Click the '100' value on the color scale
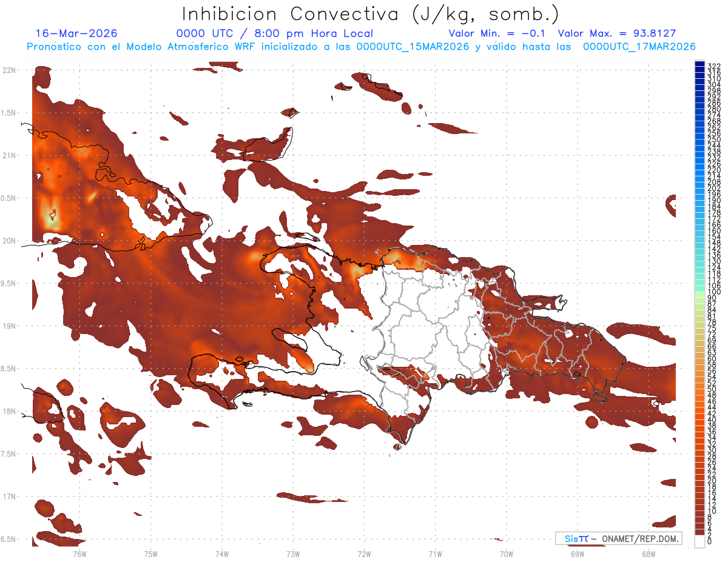 [714, 292]
